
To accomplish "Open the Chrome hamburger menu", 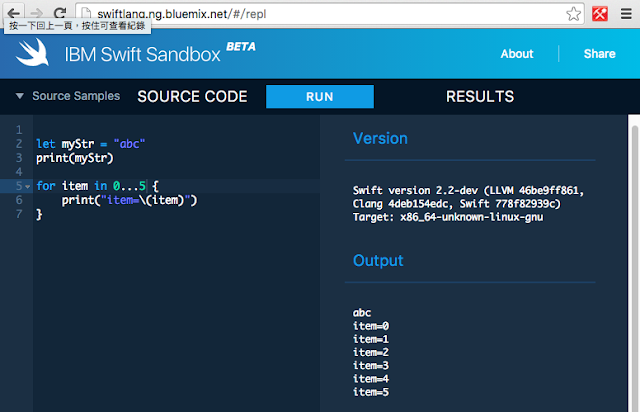I will click(626, 14).
